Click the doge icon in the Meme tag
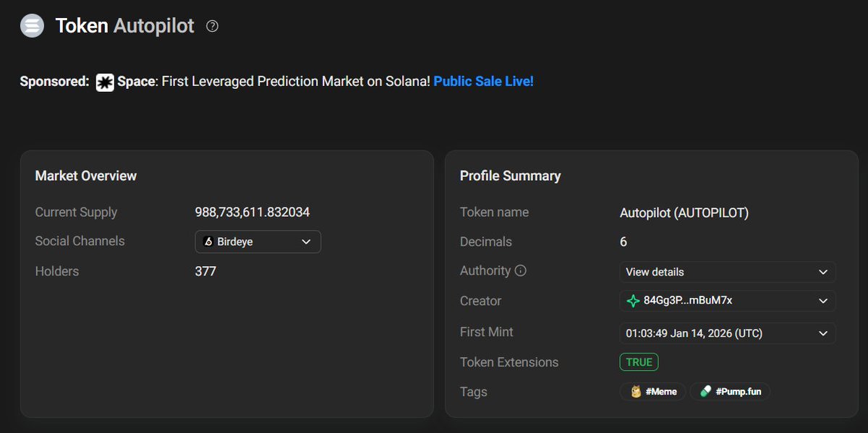The height and width of the screenshot is (433, 868). 637,392
